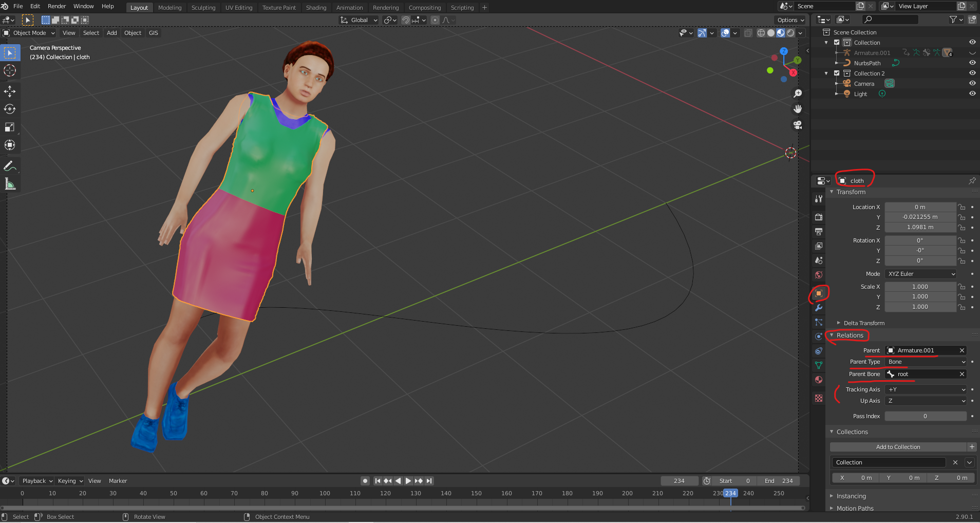Hide the NurbsPath object in outliner
The height and width of the screenshot is (523, 980).
pos(972,63)
